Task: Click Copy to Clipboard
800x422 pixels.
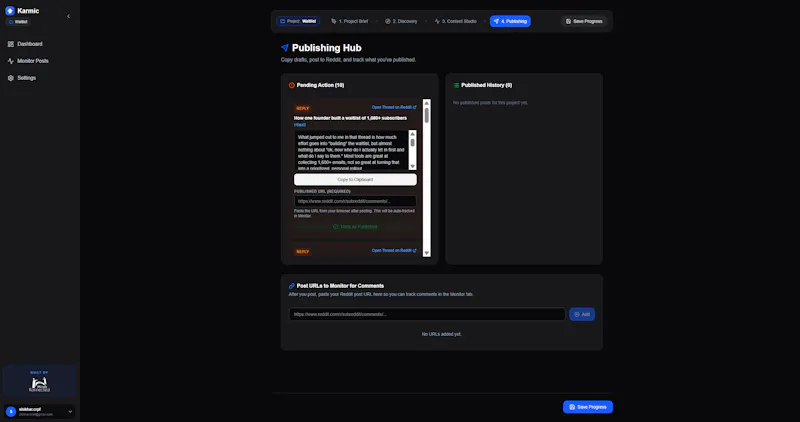Action: tap(355, 180)
